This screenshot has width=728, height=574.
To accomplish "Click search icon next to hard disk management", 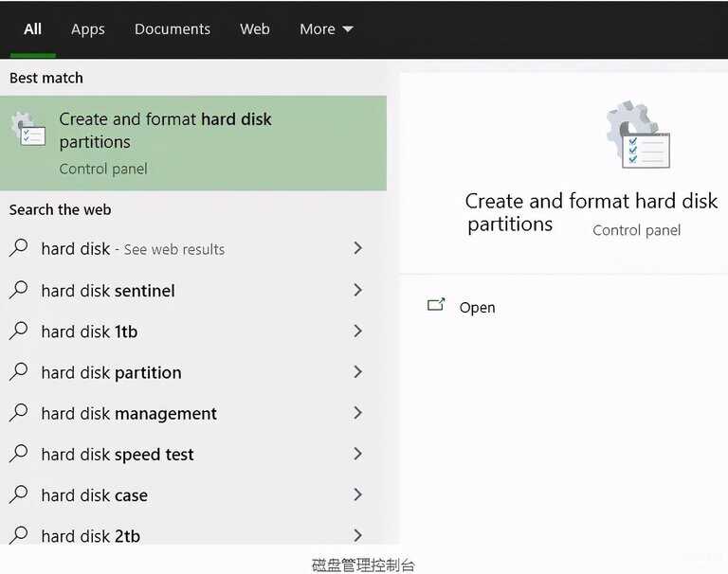I will point(19,413).
